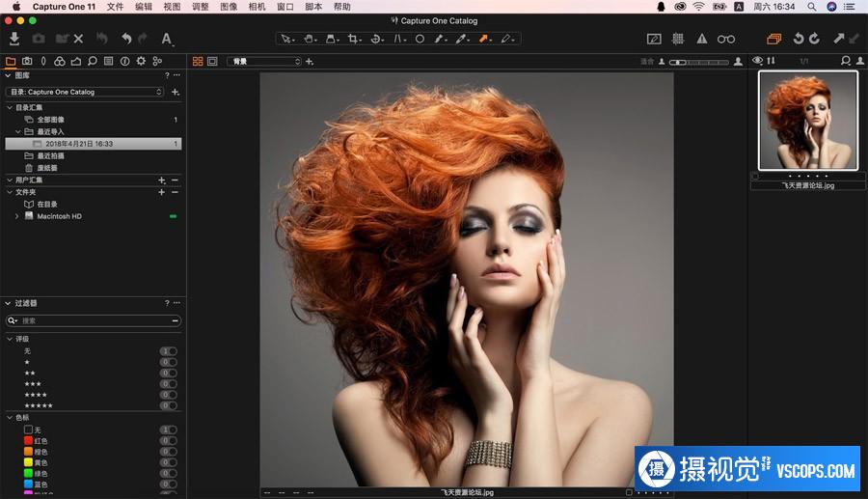This screenshot has height=499, width=868.
Task: Click the blue 蓝色 color swatch
Action: 28,485
